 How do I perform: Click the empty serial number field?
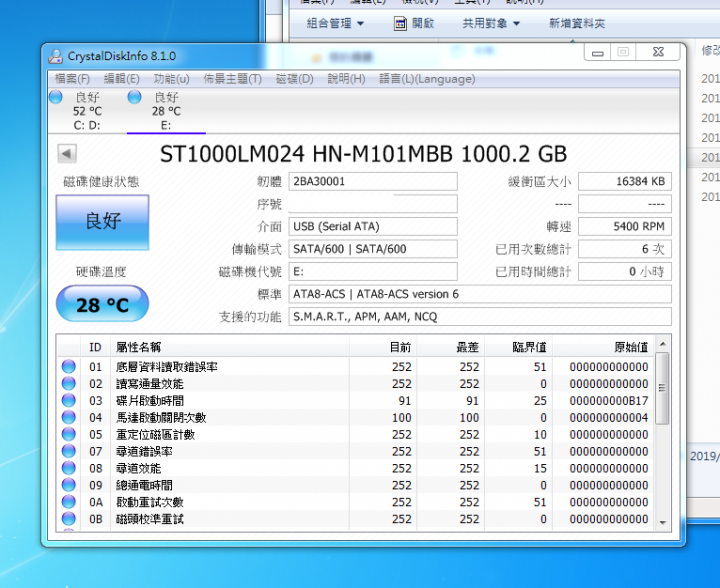click(373, 204)
